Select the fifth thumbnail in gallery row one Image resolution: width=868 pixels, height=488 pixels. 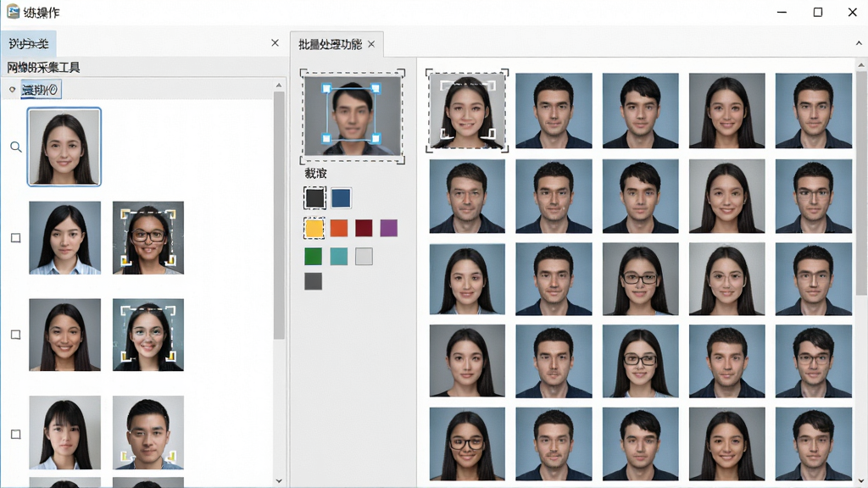pyautogui.click(x=814, y=111)
